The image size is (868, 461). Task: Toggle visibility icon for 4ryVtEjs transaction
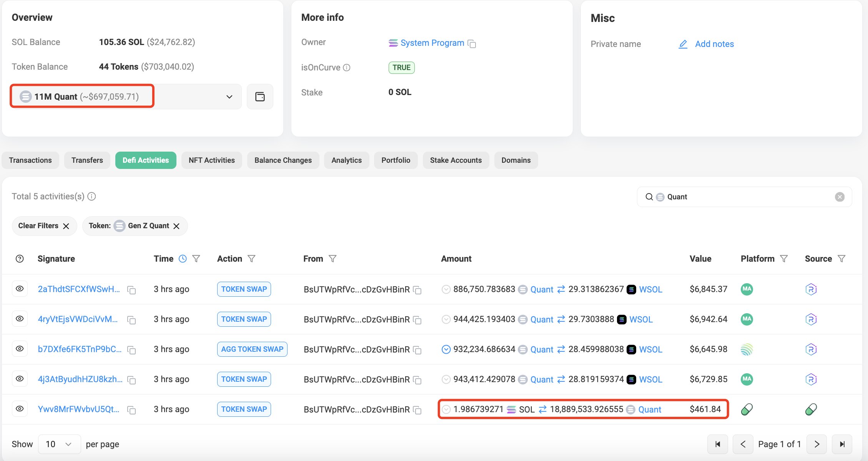pos(20,319)
